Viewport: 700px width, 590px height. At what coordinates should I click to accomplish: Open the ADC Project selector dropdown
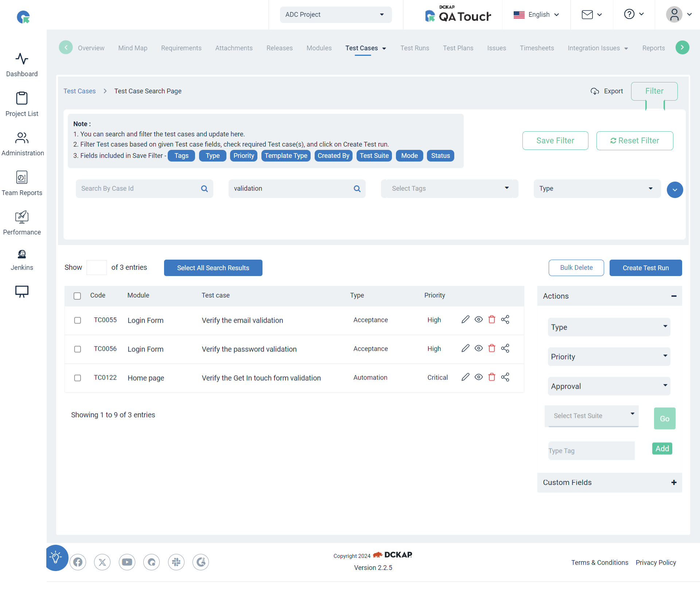click(x=336, y=15)
